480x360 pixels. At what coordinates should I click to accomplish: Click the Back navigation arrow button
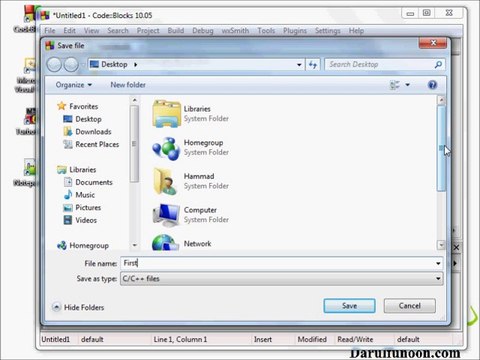tap(54, 64)
